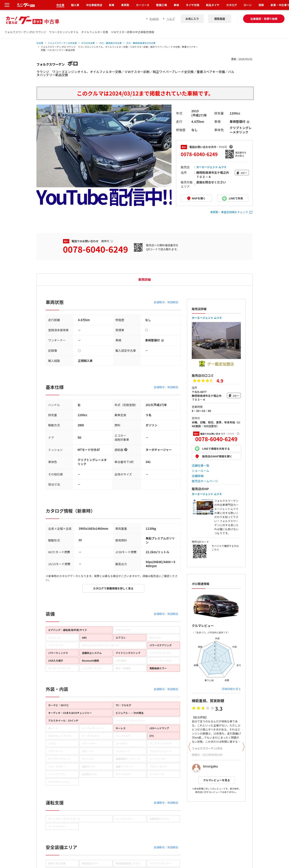Image resolution: width=289 pixels, height=868 pixels.
Task: Click the Bluetooth接続 equipment tag
Action: (x=96, y=661)
